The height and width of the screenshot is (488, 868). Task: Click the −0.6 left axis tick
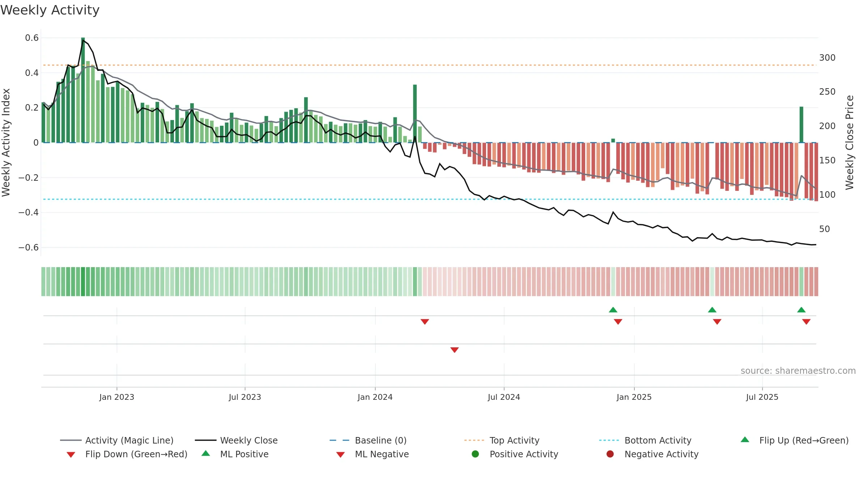29,247
